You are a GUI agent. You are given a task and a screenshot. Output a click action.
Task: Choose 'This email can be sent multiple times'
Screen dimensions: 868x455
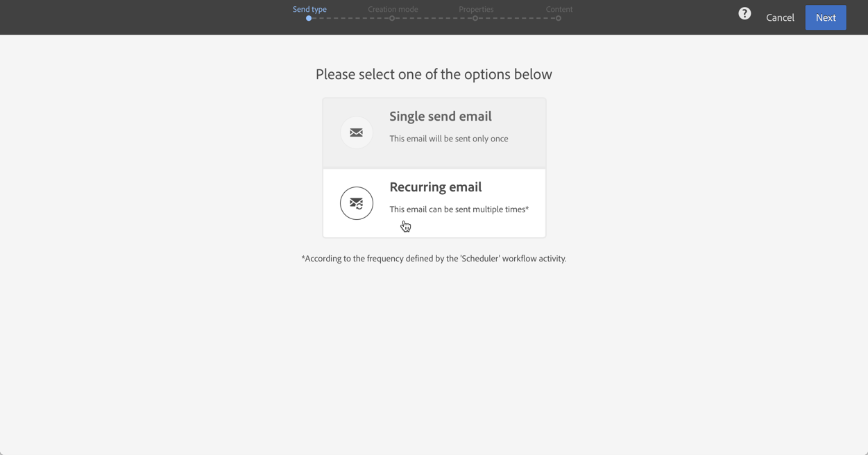tap(459, 209)
